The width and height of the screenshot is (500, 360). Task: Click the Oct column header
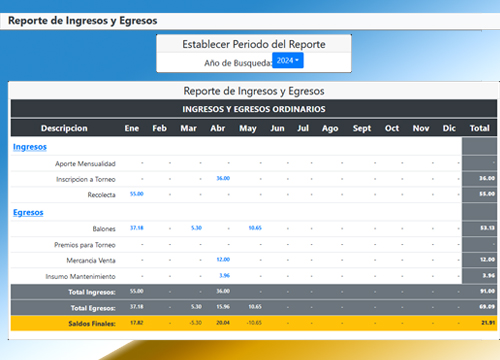(392, 128)
